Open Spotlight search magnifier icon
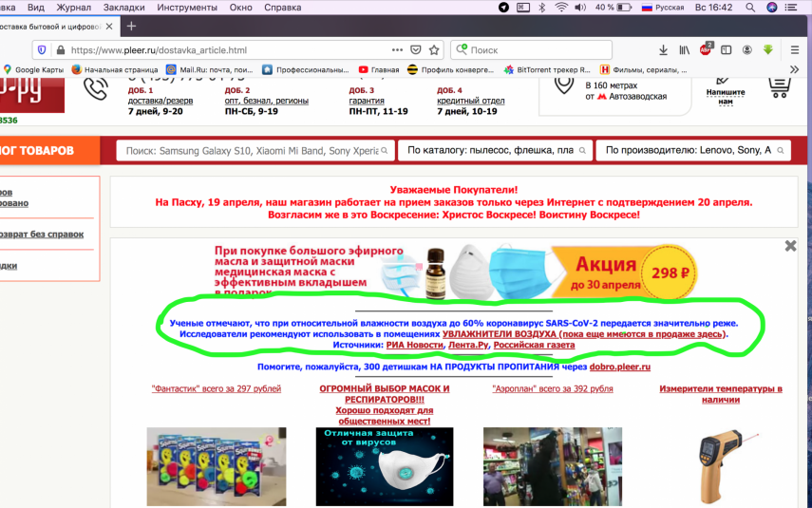Screen dimensions: 812x508 (x=750, y=8)
